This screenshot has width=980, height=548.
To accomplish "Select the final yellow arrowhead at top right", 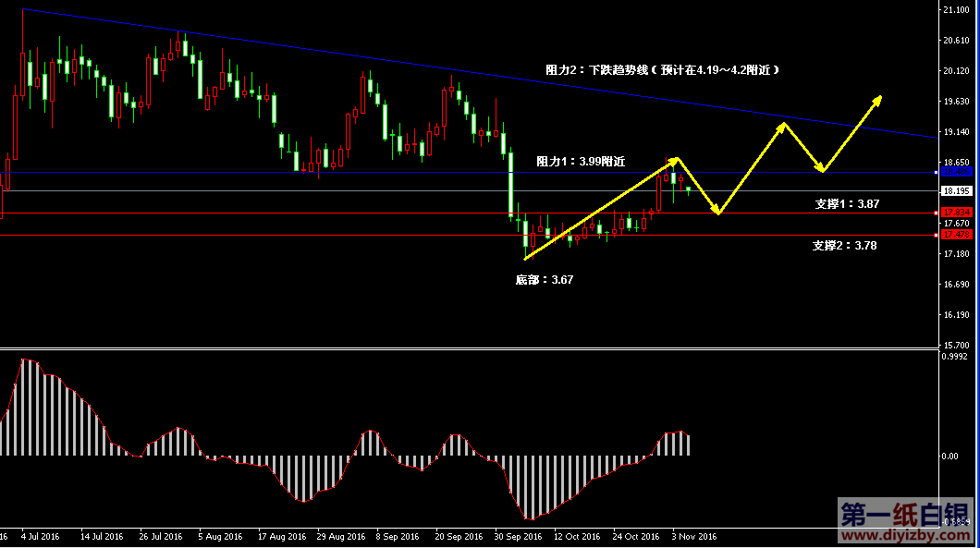I will point(876,100).
